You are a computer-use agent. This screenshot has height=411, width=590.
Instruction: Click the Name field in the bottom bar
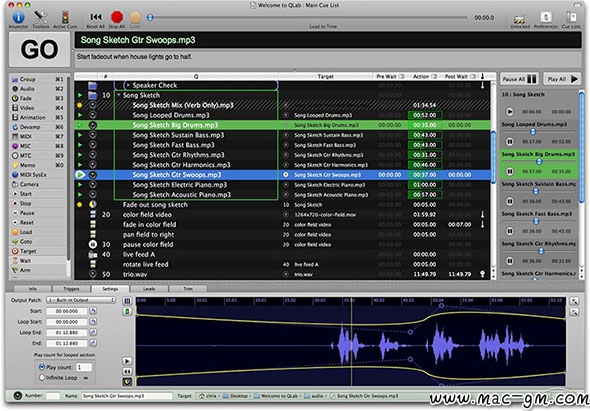click(126, 396)
